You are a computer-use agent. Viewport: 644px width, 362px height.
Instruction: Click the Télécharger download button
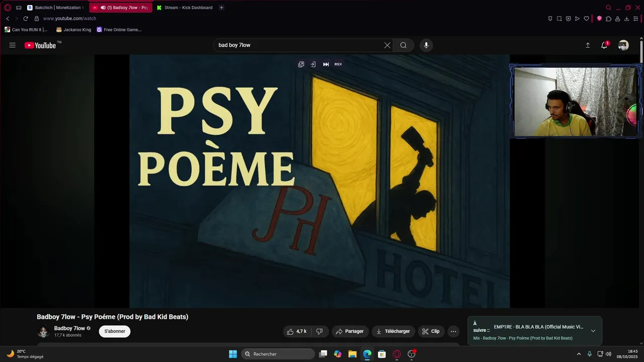(393, 331)
